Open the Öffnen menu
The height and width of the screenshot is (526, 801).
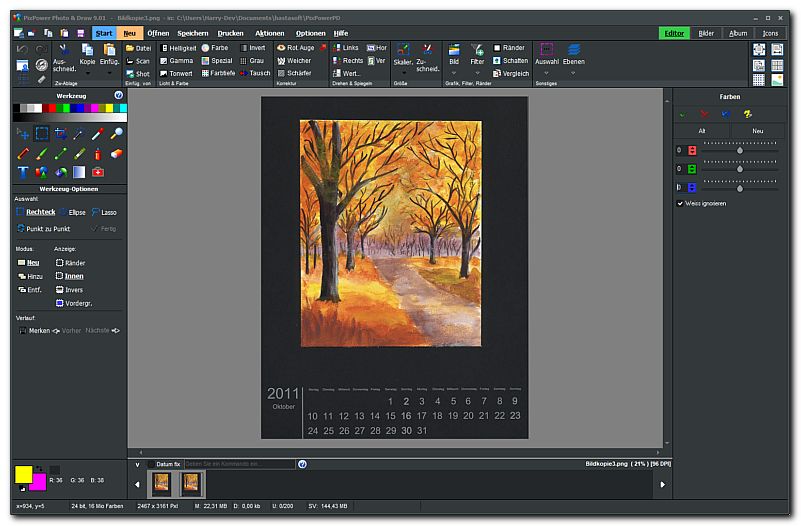coord(158,33)
